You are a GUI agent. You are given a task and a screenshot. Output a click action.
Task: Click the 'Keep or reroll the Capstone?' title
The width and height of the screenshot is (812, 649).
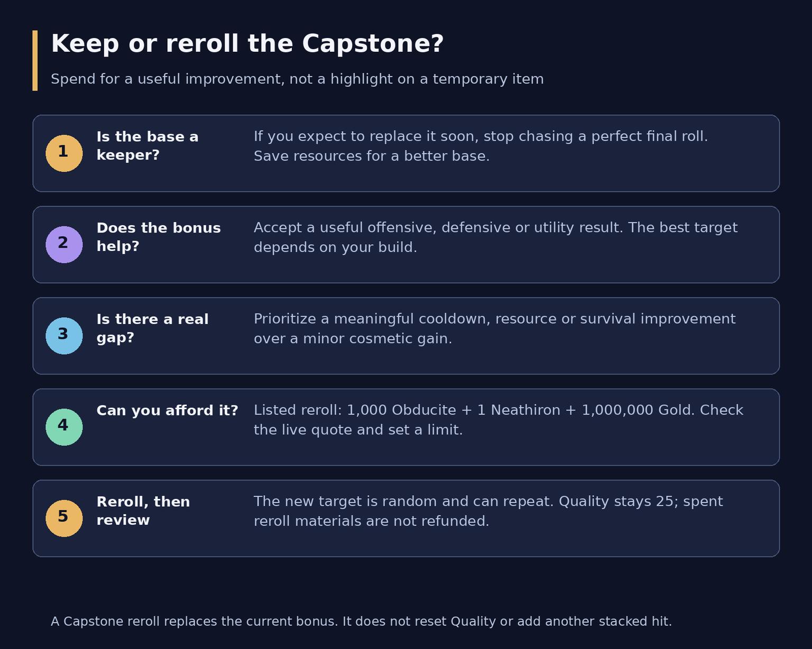[x=247, y=44]
